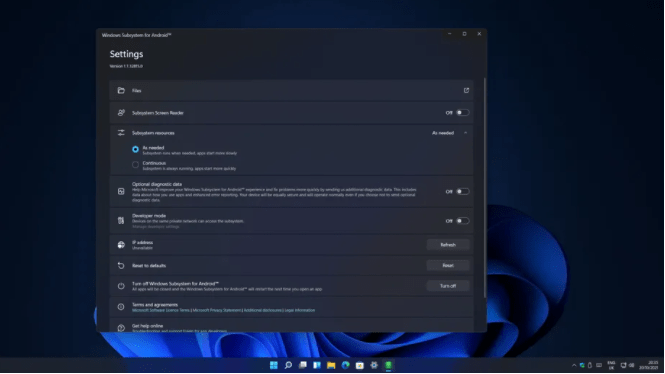Open Task View from the taskbar

[302, 365]
